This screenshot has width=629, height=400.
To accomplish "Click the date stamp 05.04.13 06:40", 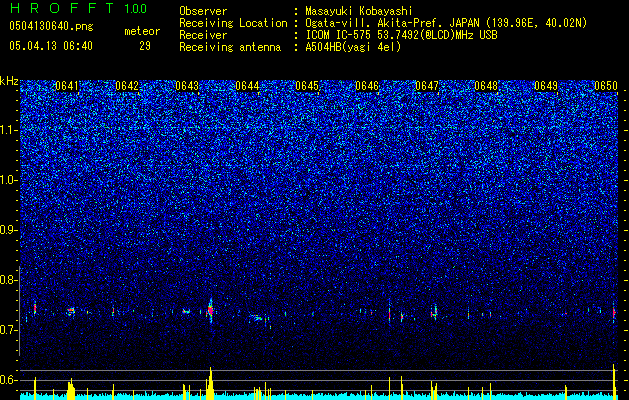I will tap(51, 46).
